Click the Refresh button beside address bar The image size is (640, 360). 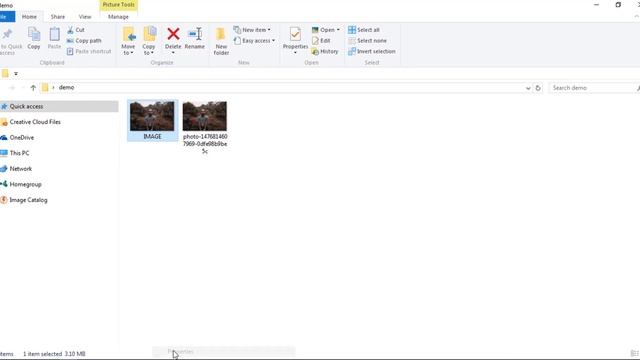(538, 88)
